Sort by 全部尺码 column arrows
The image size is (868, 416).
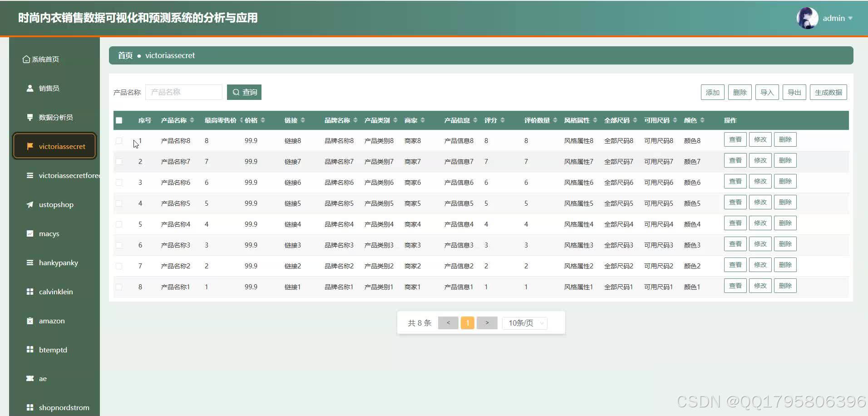tap(635, 120)
